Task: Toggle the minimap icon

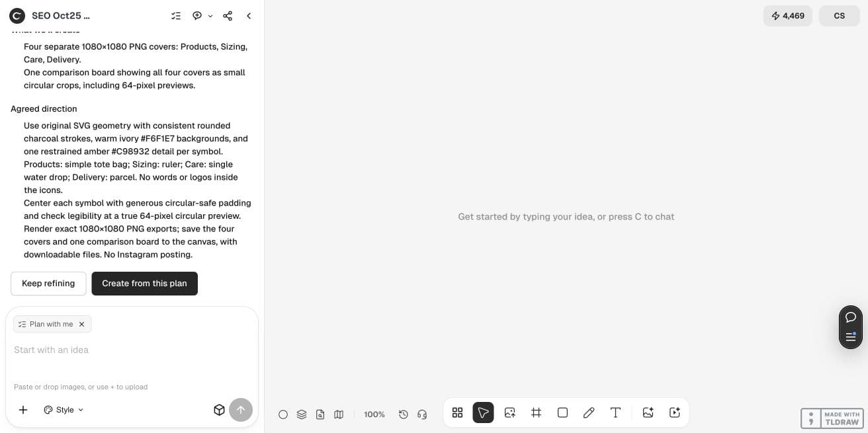Action: click(x=339, y=414)
